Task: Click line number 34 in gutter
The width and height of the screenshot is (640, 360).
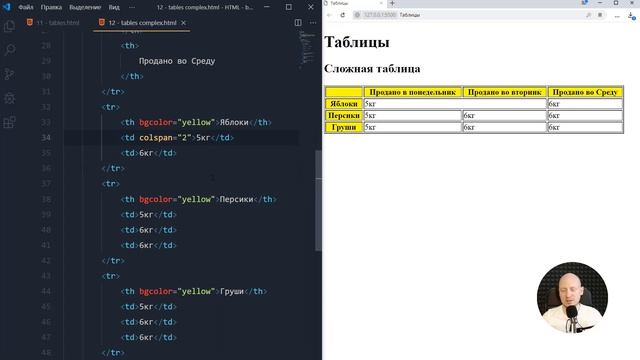Action: pyautogui.click(x=46, y=138)
